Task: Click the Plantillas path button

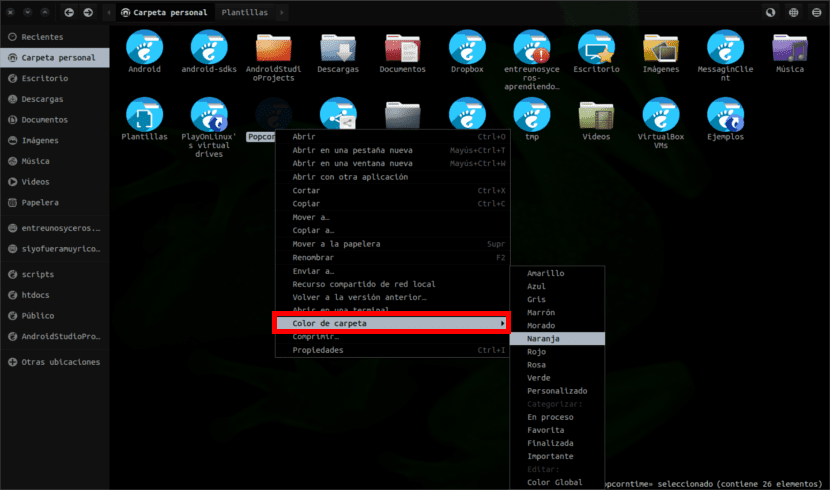Action: (x=245, y=12)
